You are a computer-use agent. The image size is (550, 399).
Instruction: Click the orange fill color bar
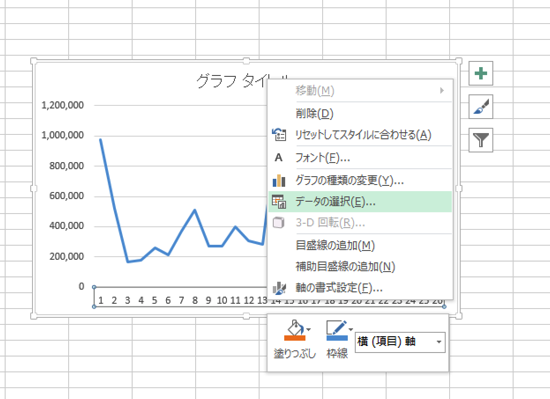point(295,338)
